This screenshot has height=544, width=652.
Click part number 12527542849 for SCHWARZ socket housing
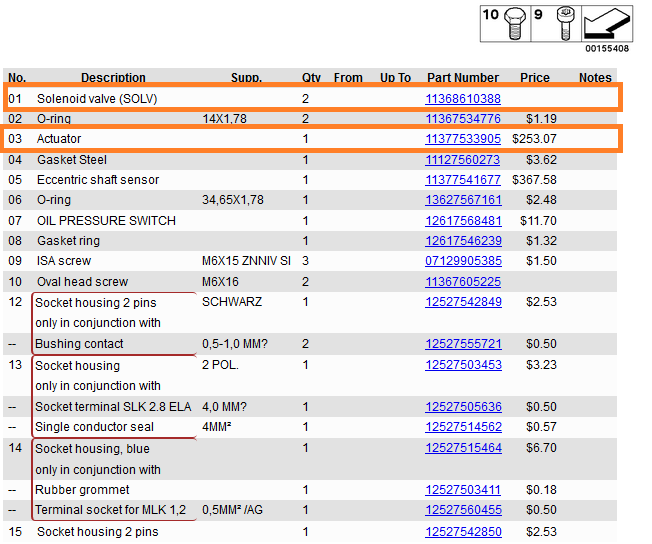[463, 302]
